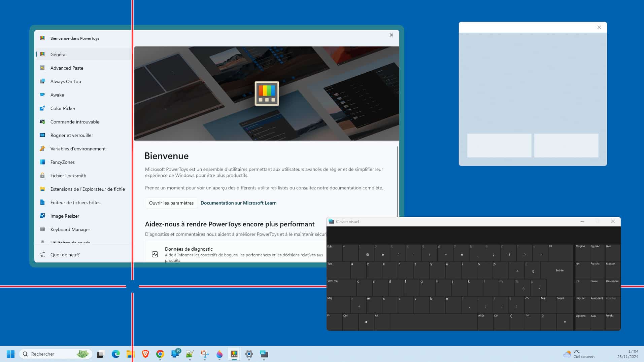Image resolution: width=644 pixels, height=362 pixels.
Task: Open weather widget showing 8°C
Action: 579,354
